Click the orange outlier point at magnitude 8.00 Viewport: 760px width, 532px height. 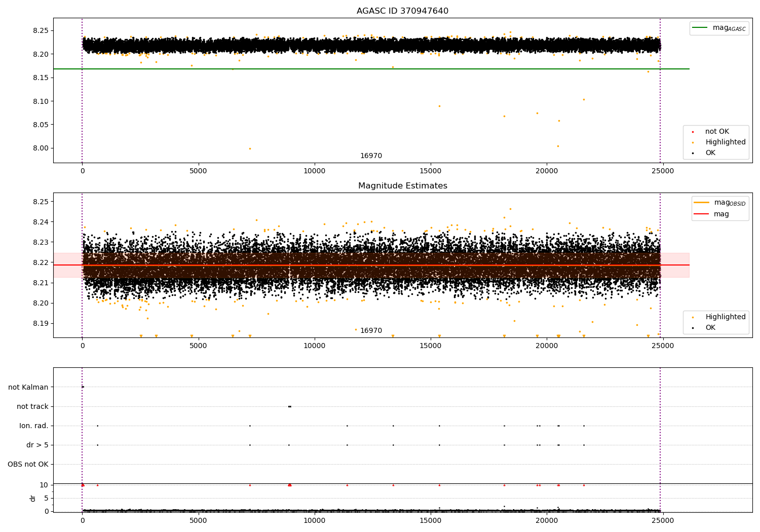click(x=250, y=148)
